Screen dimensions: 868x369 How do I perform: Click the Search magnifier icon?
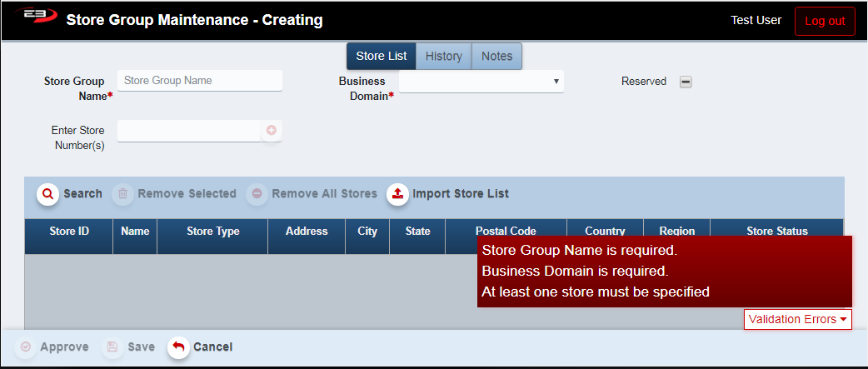click(47, 194)
